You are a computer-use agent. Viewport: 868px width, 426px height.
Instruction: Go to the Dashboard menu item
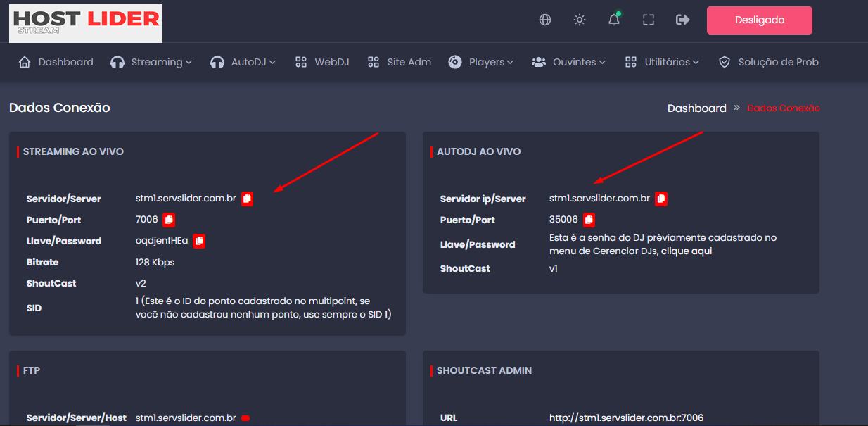coord(56,62)
